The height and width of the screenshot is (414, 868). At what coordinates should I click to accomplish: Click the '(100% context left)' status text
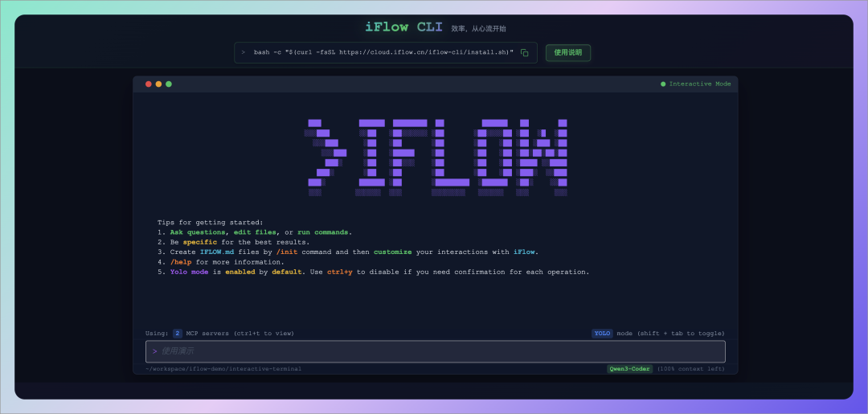click(690, 369)
